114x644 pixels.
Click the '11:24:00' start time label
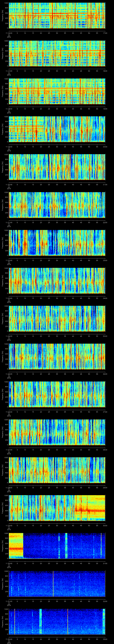coord(9,336)
